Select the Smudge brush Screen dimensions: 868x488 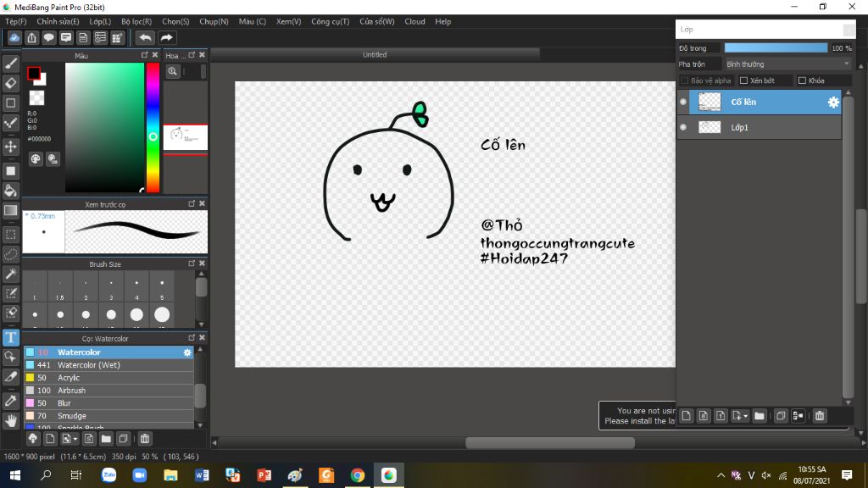point(108,416)
